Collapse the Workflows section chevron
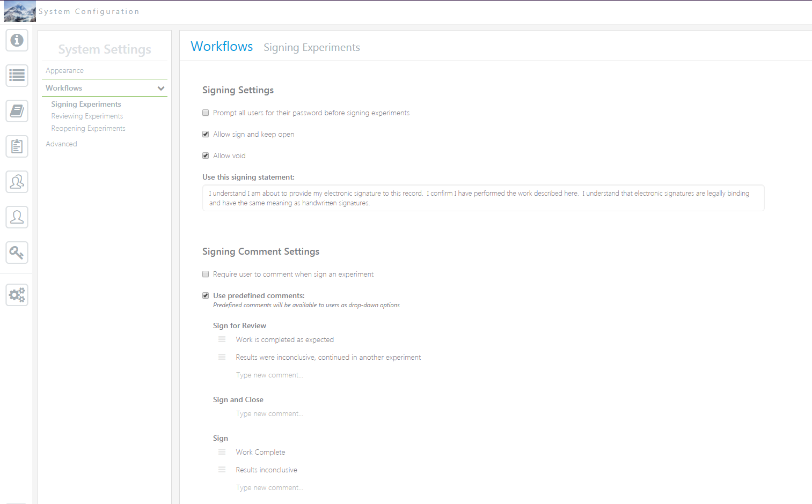Screen dimensions: 812x504 [161, 88]
